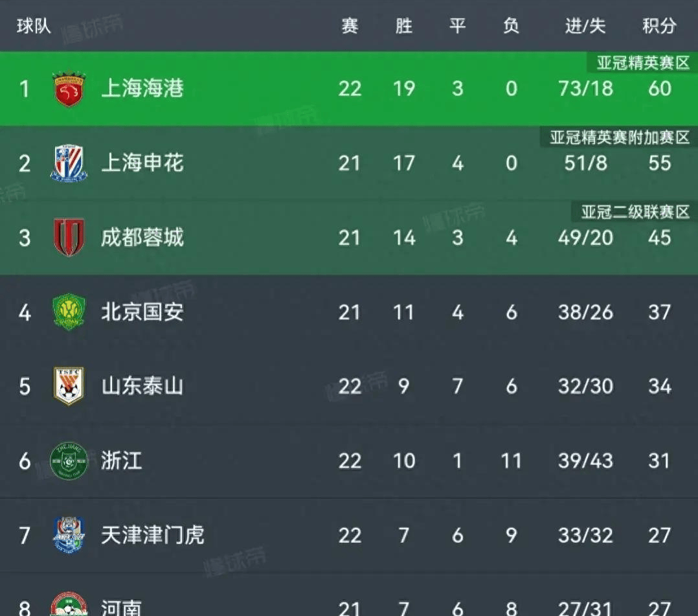Click the Beijing Guoan (北京国安) team crest

tap(69, 312)
